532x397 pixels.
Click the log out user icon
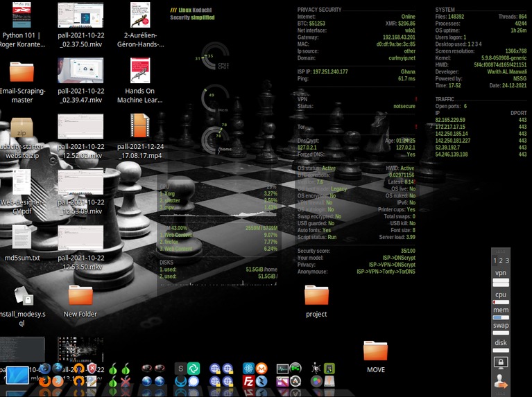[x=501, y=380]
